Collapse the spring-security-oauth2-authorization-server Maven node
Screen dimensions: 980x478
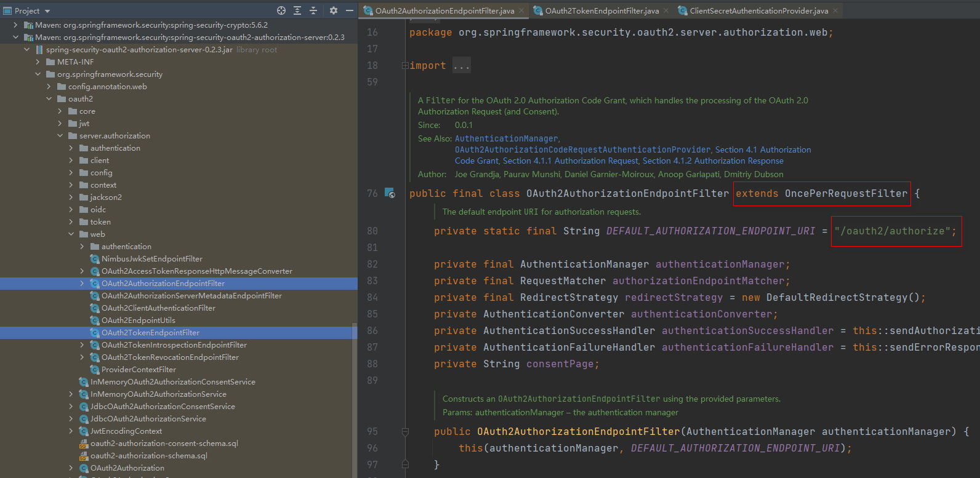[15, 38]
